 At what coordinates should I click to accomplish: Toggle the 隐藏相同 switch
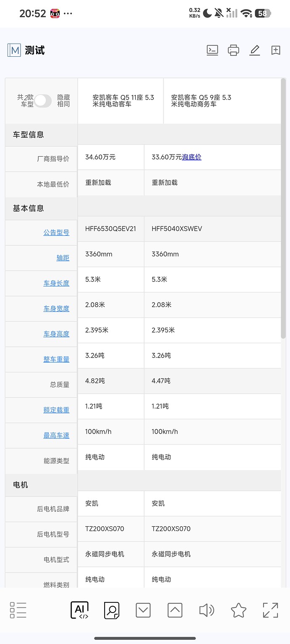(x=44, y=101)
